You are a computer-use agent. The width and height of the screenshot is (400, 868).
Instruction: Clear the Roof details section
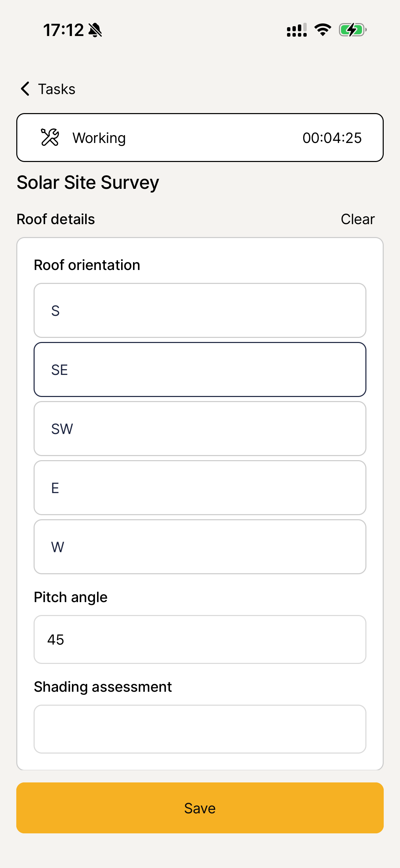pos(358,219)
